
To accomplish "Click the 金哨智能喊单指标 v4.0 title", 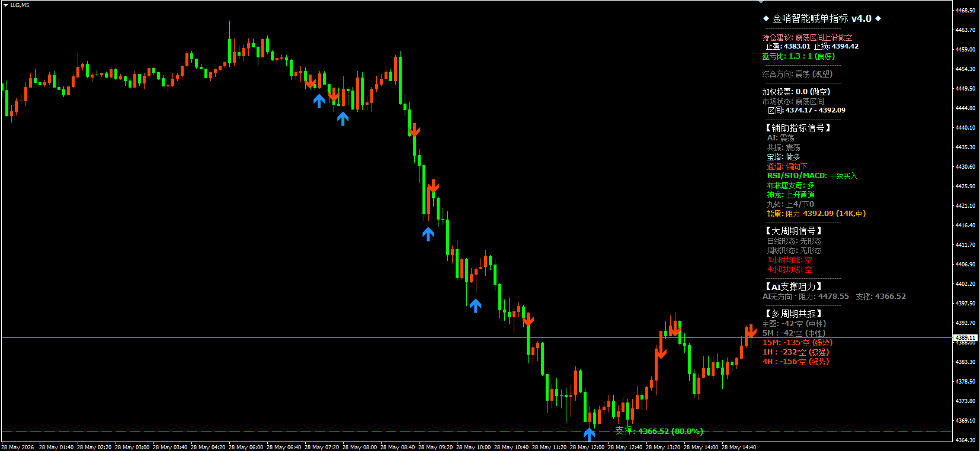I will coord(822,19).
